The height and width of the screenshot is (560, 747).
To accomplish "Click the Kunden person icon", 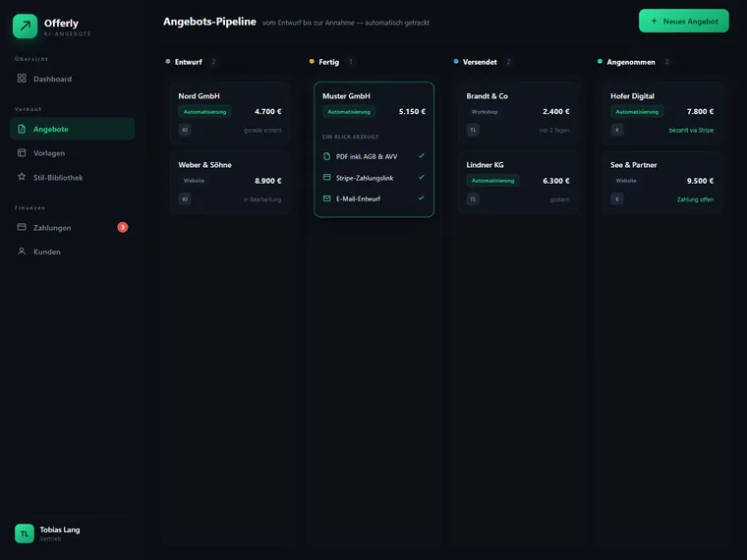I will tap(22, 251).
